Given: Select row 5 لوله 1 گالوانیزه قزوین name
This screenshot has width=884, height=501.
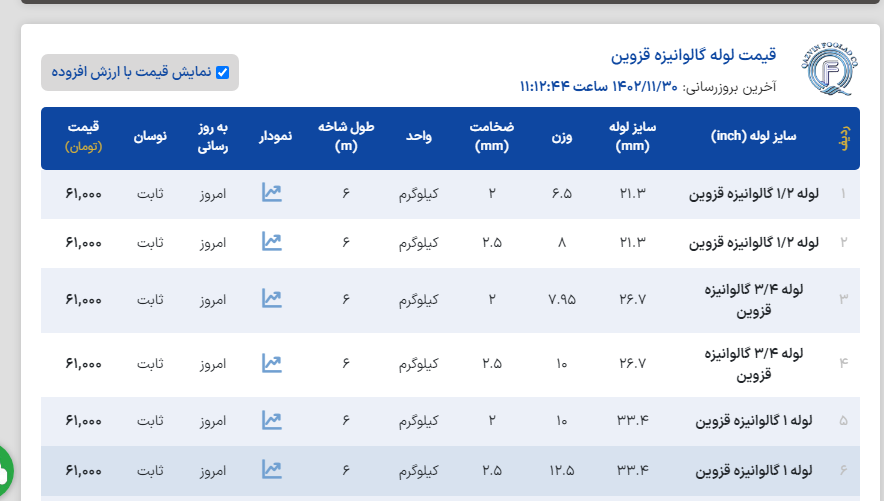Looking at the screenshot, I should [754, 420].
